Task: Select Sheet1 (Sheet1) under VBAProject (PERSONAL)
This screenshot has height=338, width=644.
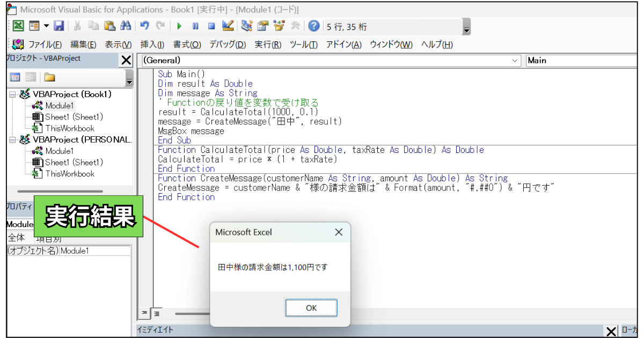Action: coord(74,163)
